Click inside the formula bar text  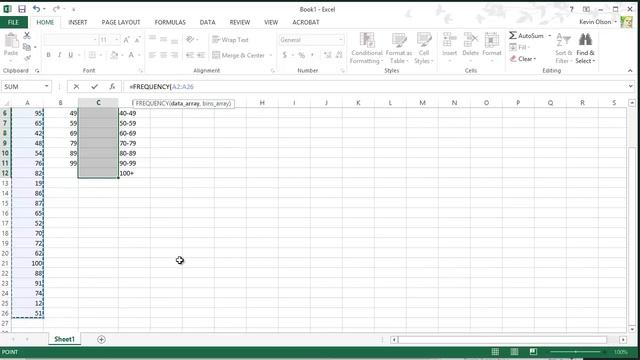(162, 87)
